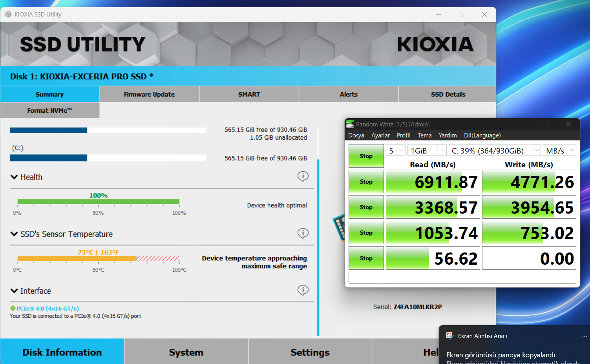
Task: Click the 'Device health optimal' status text
Action: pos(277,205)
